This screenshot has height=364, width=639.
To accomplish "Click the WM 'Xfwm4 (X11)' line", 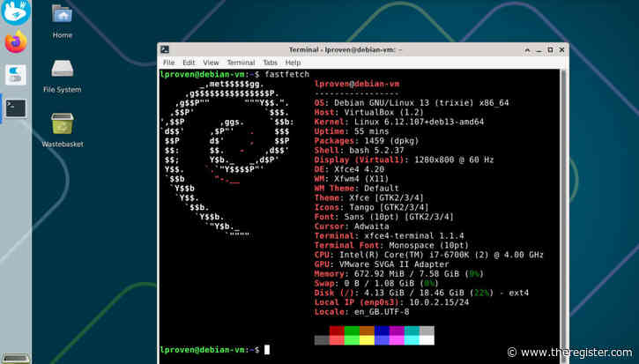I will 352,179.
